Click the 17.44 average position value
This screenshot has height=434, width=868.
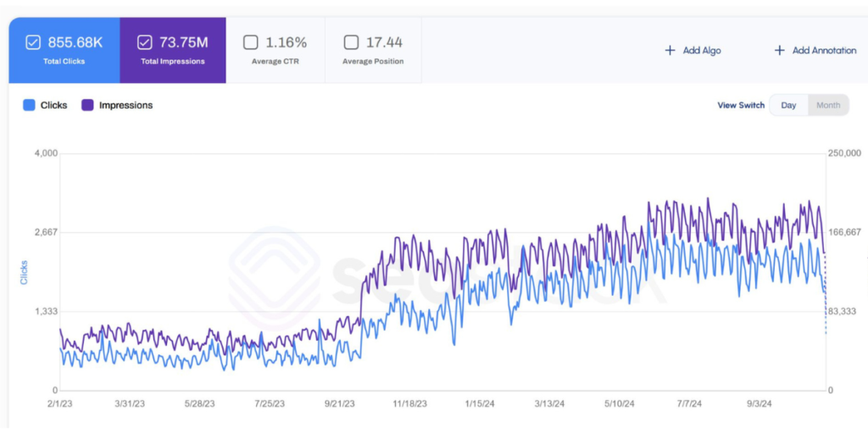pos(384,42)
